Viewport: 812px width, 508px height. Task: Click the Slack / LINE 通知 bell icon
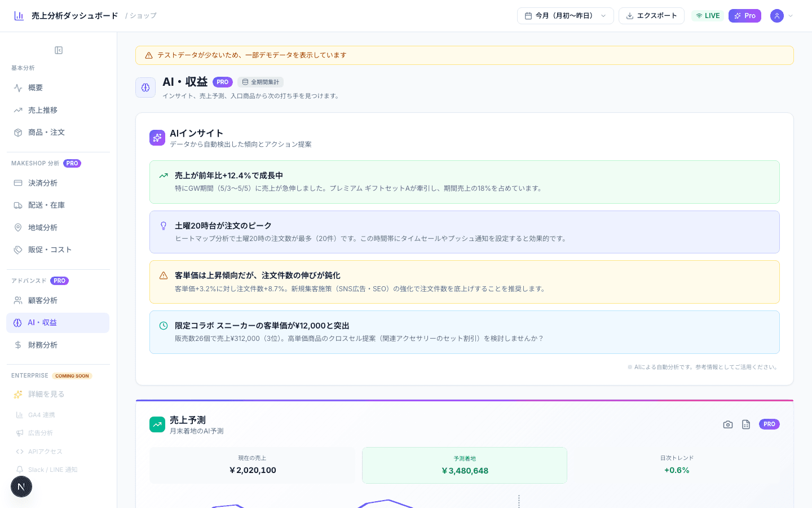[x=20, y=470]
